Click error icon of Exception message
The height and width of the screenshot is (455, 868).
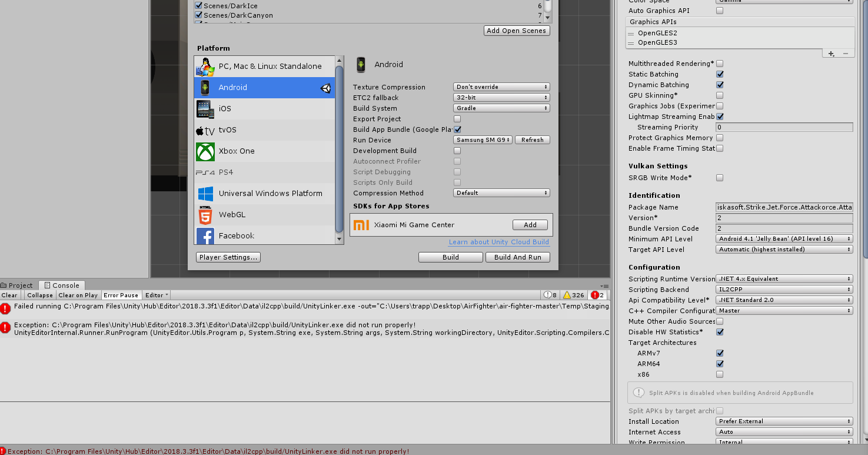tap(5, 327)
